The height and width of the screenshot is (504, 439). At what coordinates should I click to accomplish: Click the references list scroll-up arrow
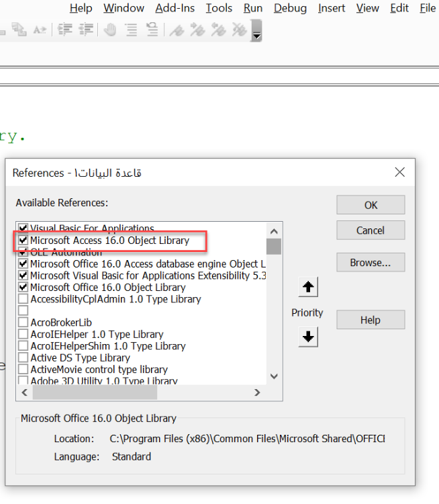[274, 231]
